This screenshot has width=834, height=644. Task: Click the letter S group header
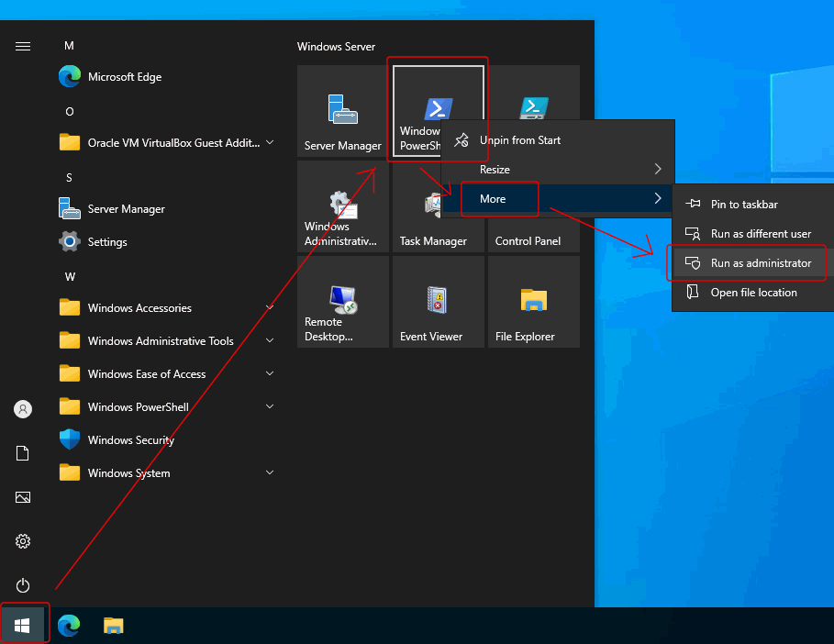[69, 178]
